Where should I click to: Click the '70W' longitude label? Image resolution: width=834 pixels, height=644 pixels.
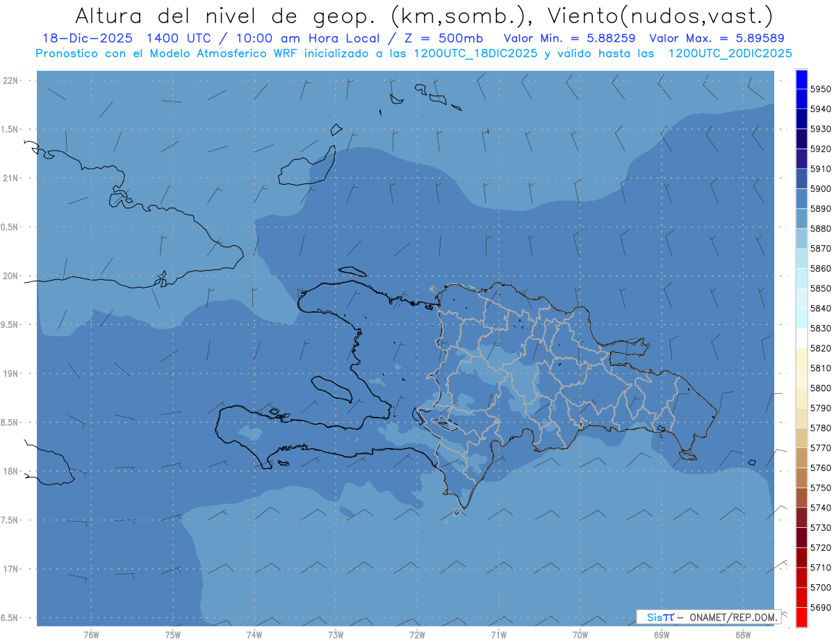pyautogui.click(x=580, y=634)
